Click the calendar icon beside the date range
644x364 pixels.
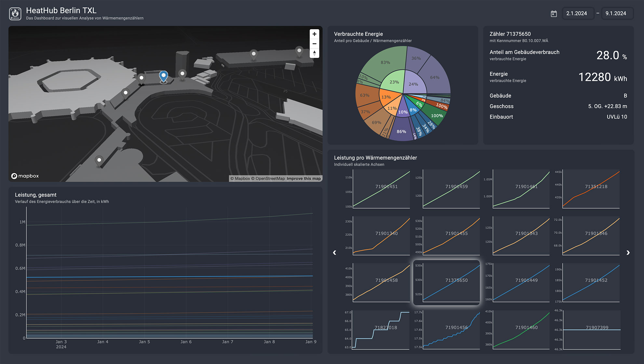click(x=554, y=14)
